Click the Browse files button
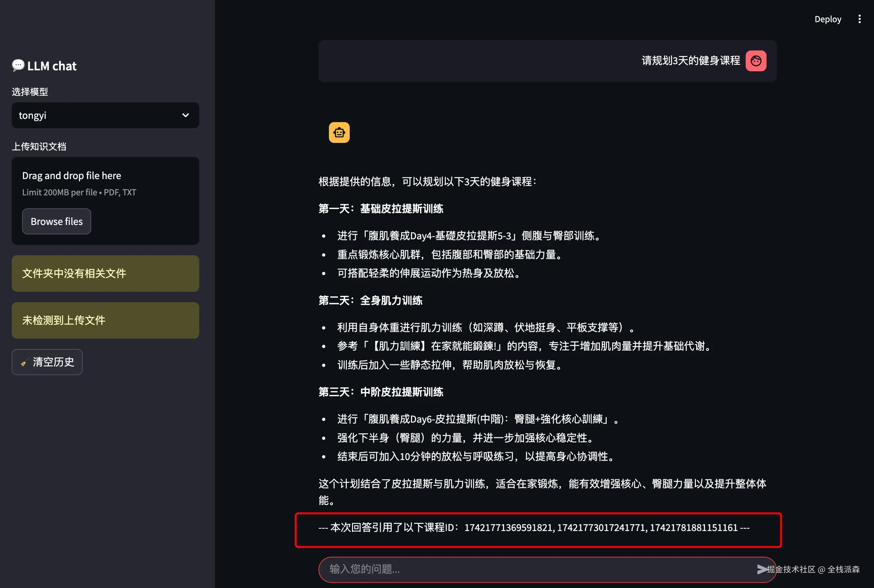Viewport: 874px width, 588px height. 56,221
